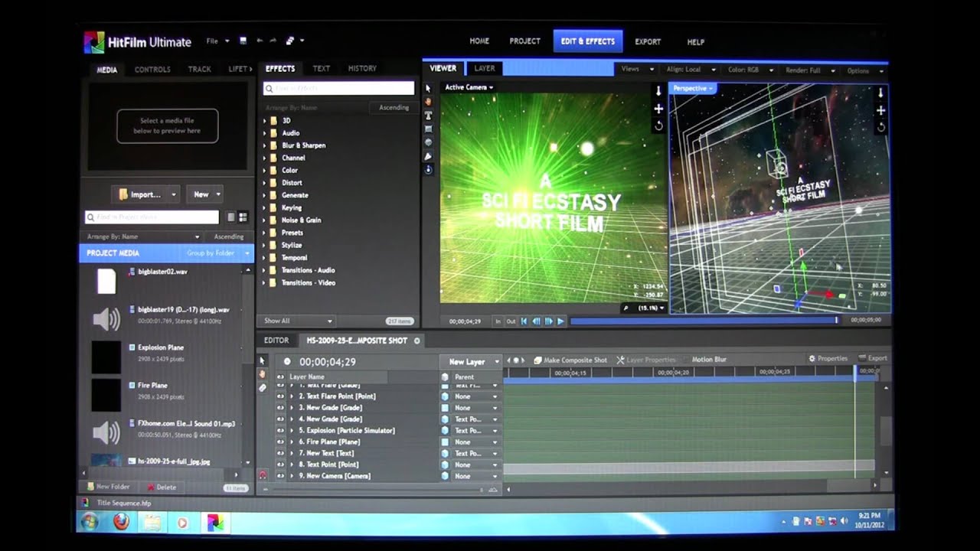
Task: Switch media panel to thumbnail grid view
Action: 243,217
